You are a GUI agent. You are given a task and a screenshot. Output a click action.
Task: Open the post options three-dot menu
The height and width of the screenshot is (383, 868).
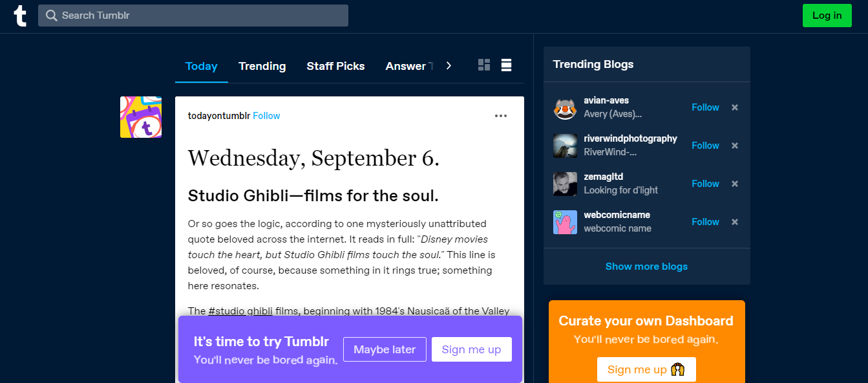click(501, 116)
